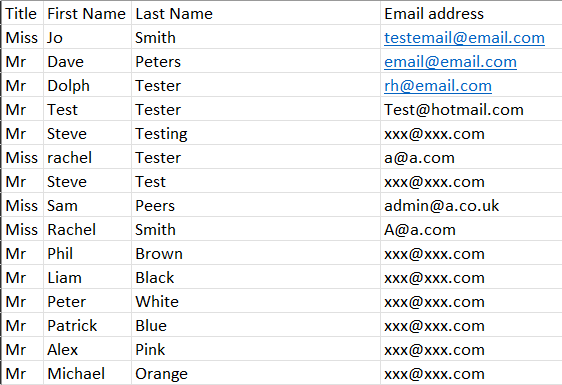Viewport: 562px width, 385px height.
Task: Click the cell containing Patrick
Action: [x=87, y=325]
